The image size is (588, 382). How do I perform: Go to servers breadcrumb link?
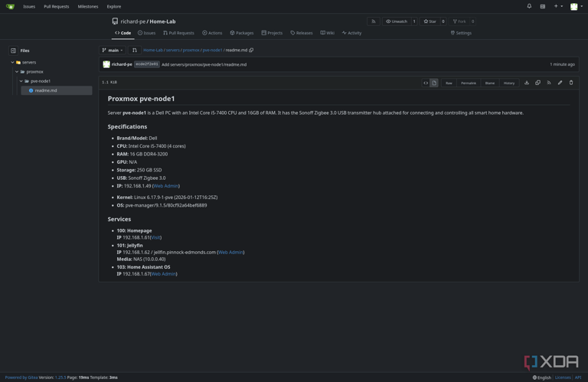[x=173, y=51]
